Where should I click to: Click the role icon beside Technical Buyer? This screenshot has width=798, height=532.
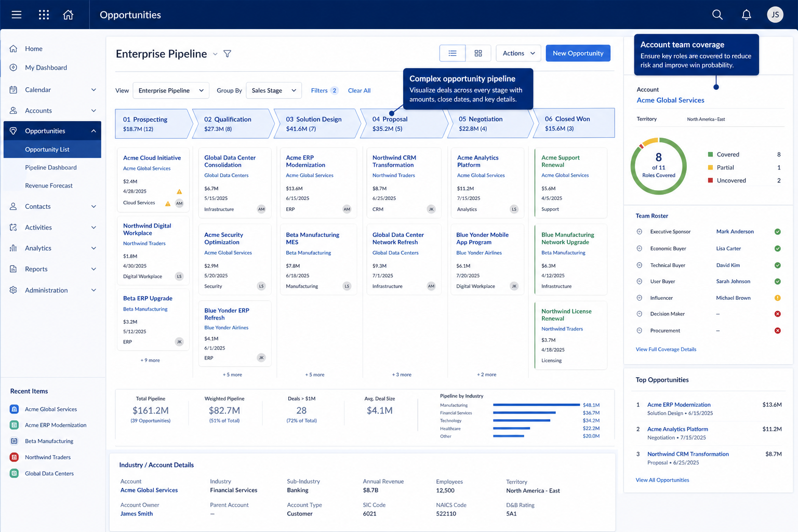click(640, 265)
